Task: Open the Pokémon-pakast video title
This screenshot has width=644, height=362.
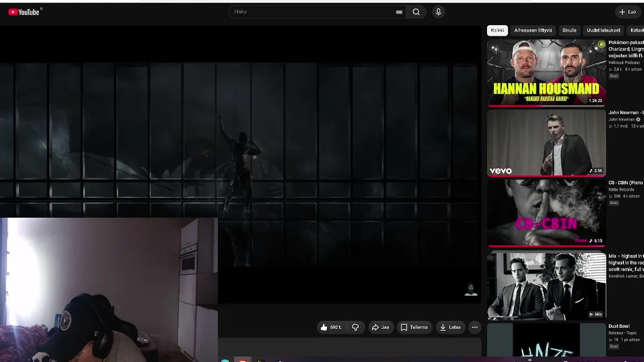Action: point(626,49)
